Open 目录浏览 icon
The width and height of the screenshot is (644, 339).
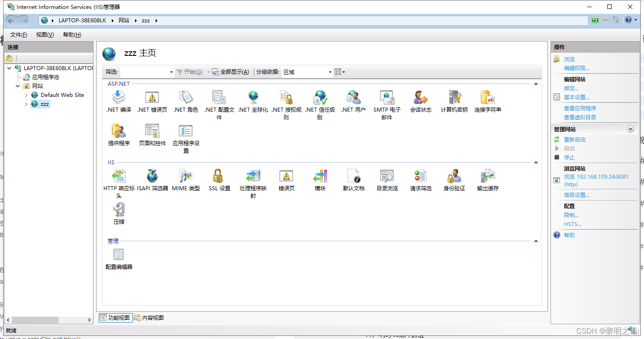tap(387, 176)
